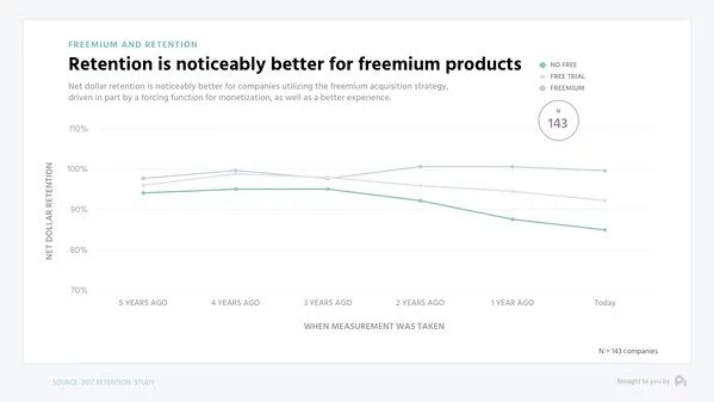Click the green No Free legend dot
714x402 pixels.
coord(543,64)
